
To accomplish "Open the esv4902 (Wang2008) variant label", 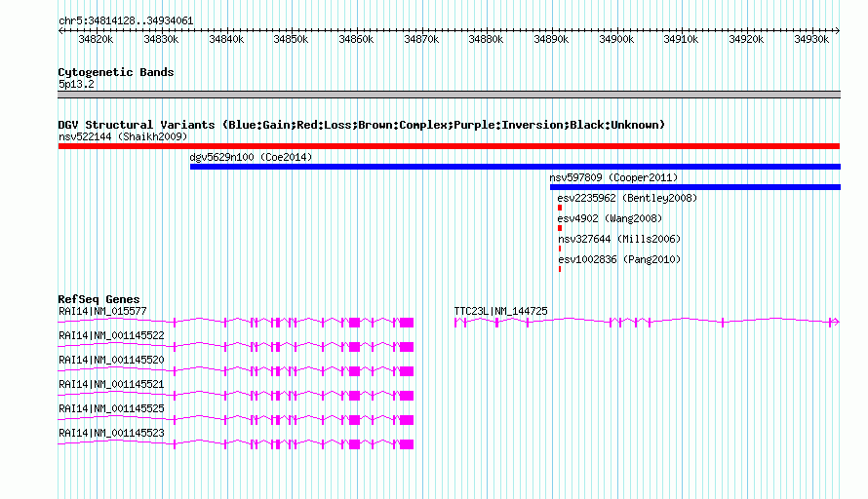I will click(610, 218).
